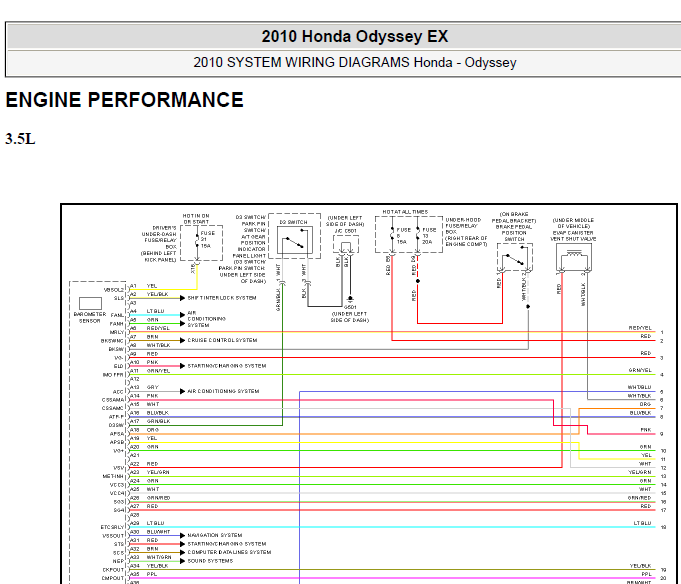
Task: Click the 'A23 YEL/GRN' pin label
Action: (150, 472)
